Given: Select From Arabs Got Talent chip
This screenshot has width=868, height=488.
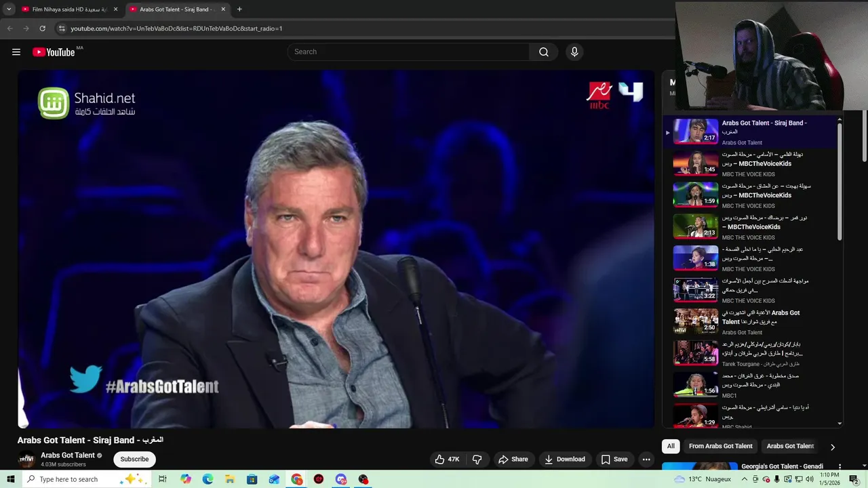Looking at the screenshot, I should coord(720,446).
